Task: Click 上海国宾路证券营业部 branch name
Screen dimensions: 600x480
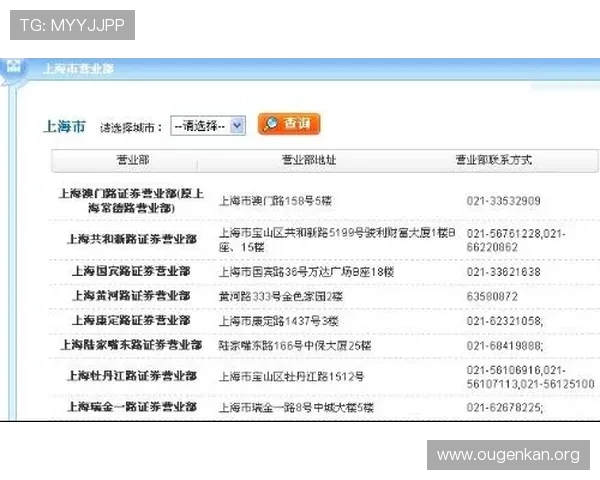Action: click(x=131, y=272)
